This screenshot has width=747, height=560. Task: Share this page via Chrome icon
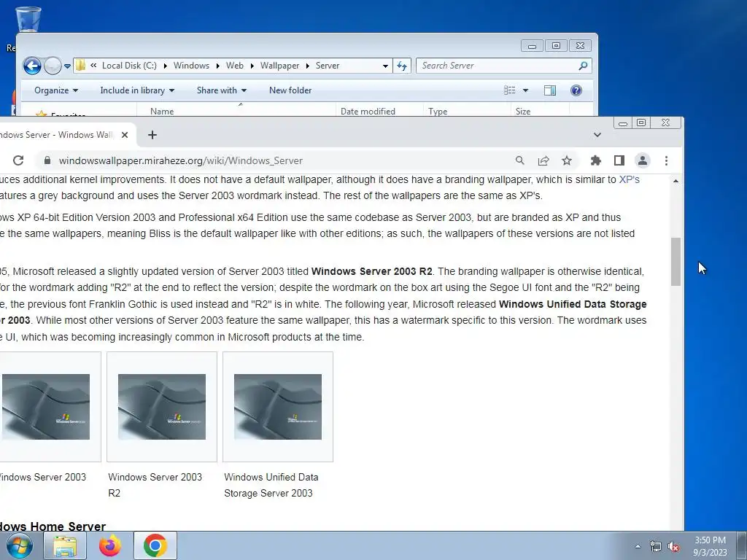(x=543, y=160)
